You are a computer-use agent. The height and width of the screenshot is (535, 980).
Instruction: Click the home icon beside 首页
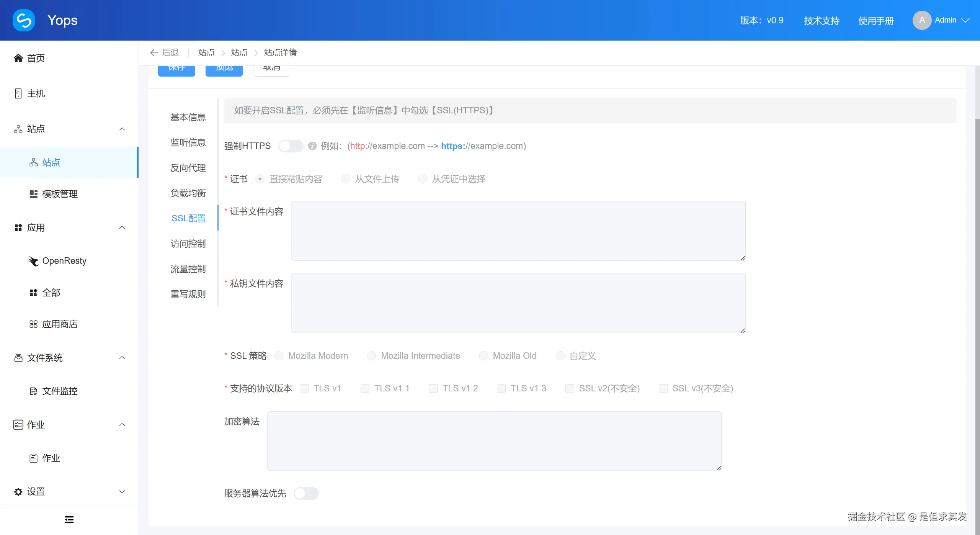[18, 58]
